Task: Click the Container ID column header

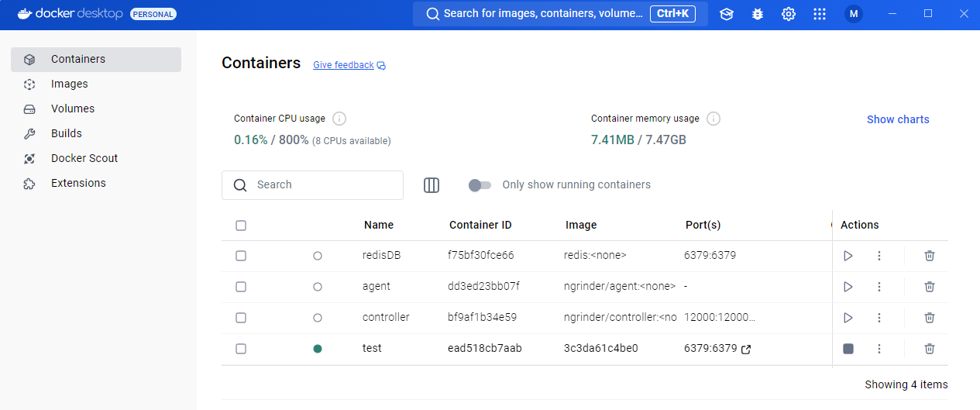Action: pos(480,225)
